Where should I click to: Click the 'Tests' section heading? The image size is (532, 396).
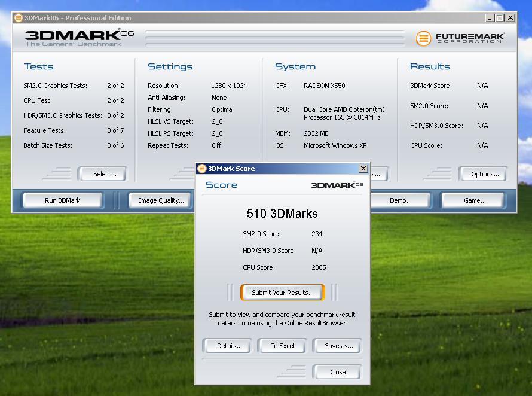click(38, 66)
